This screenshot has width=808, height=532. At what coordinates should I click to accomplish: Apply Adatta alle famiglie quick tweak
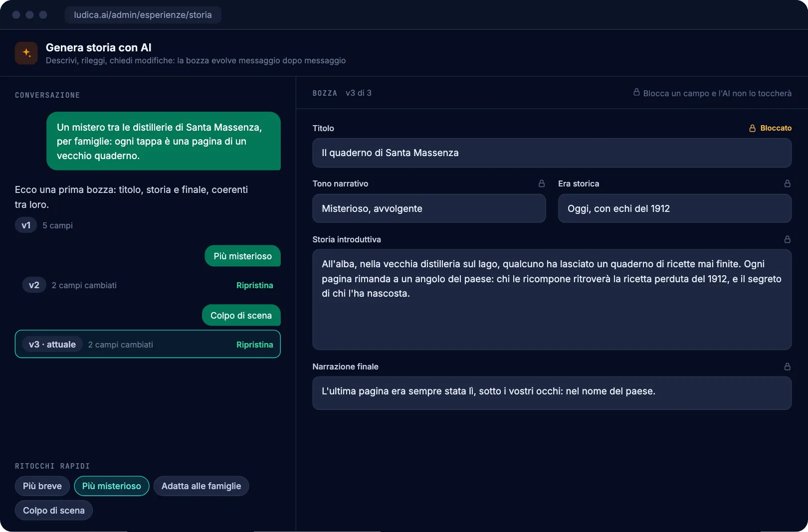201,486
